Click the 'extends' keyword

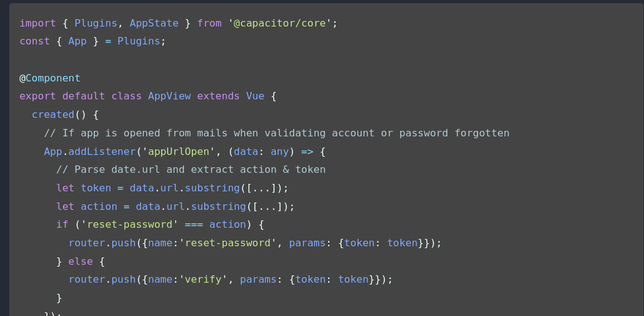pyautogui.click(x=218, y=96)
